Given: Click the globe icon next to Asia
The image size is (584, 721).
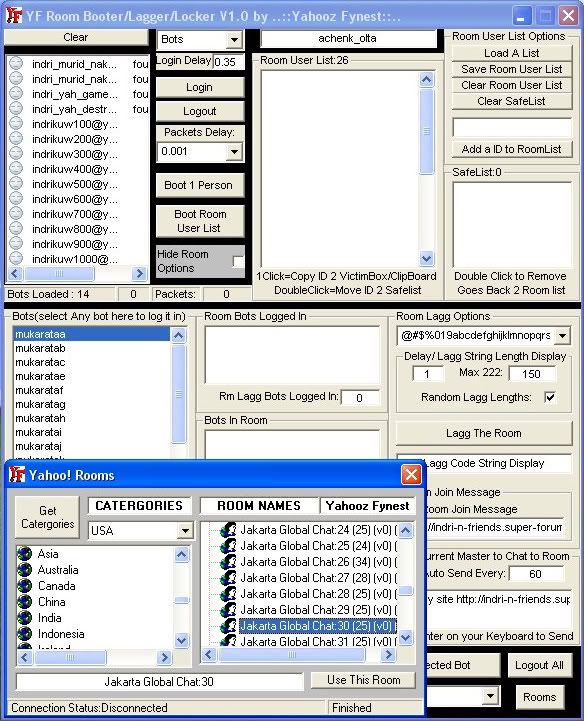Looking at the screenshot, I should [24, 554].
